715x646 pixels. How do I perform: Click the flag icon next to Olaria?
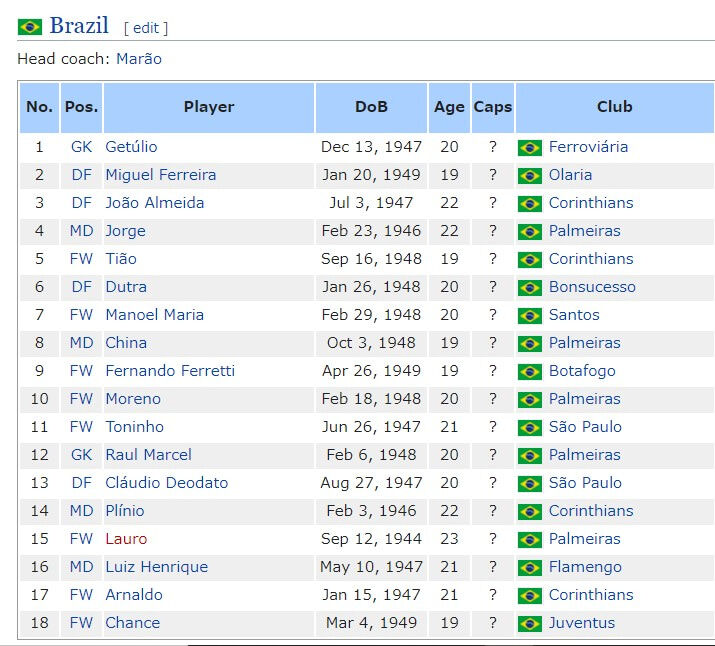click(x=530, y=176)
